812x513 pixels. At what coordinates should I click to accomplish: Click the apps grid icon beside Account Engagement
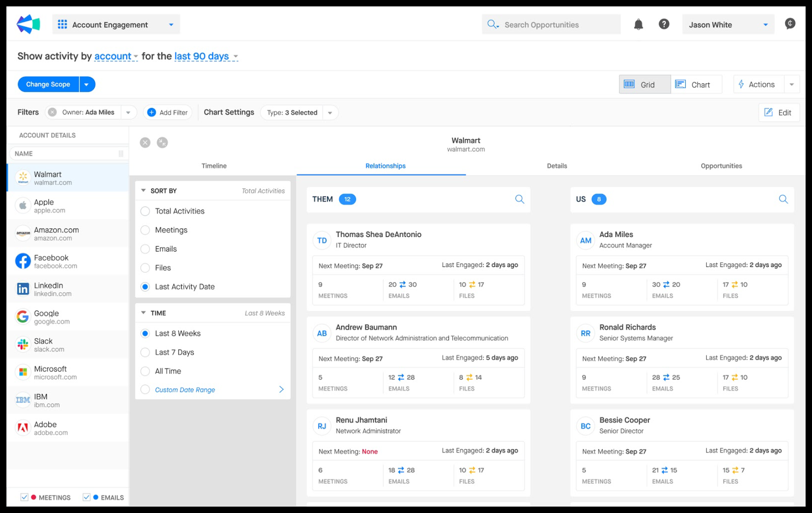(x=62, y=24)
